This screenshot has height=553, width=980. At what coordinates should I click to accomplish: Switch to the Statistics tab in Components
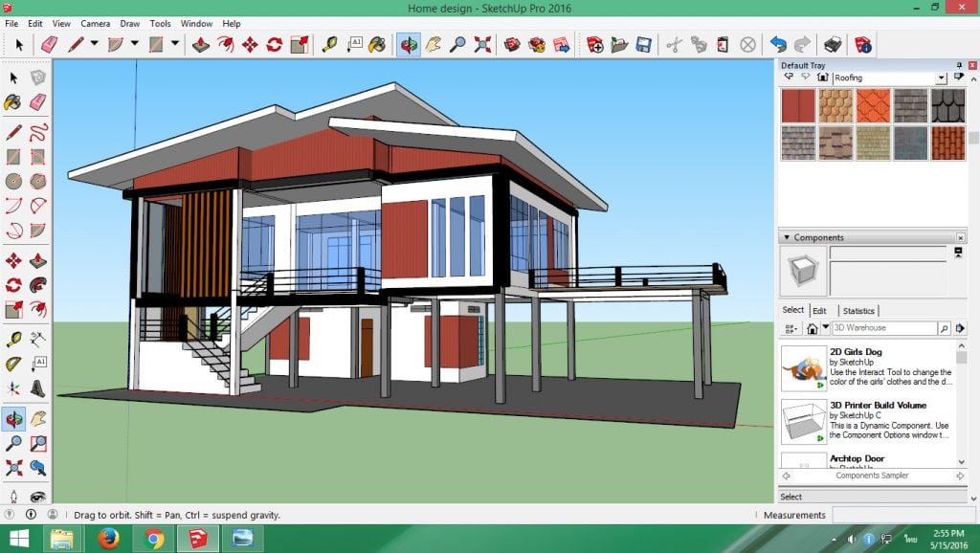858,311
